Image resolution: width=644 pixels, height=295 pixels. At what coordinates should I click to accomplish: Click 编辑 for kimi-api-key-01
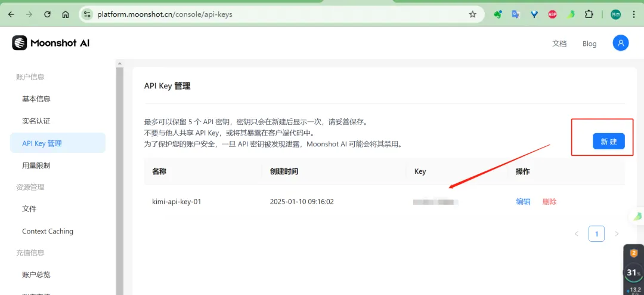(x=523, y=202)
